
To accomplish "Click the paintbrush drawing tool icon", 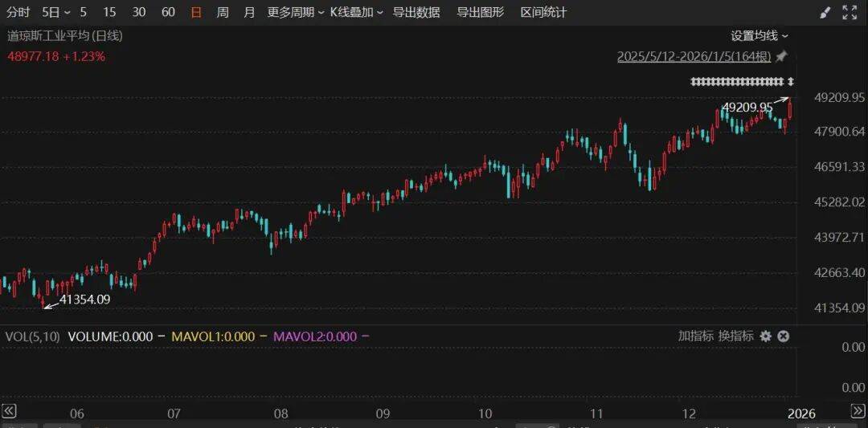I will click(x=825, y=12).
